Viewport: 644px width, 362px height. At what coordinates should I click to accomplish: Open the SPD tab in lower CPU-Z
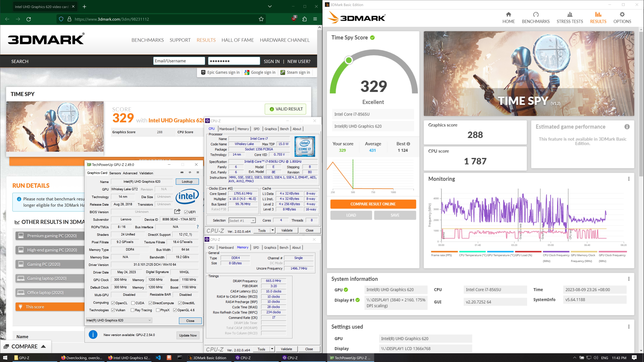(x=256, y=248)
